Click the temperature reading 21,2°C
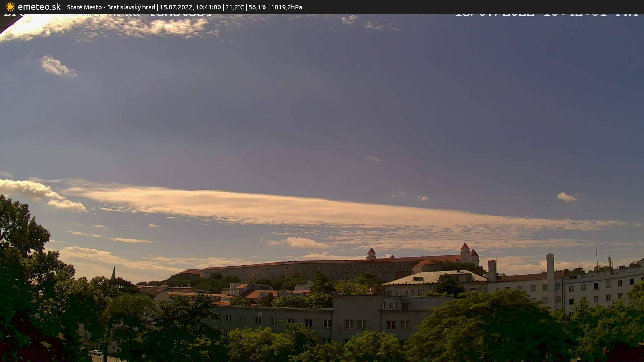The width and height of the screenshot is (644, 362). pyautogui.click(x=235, y=7)
